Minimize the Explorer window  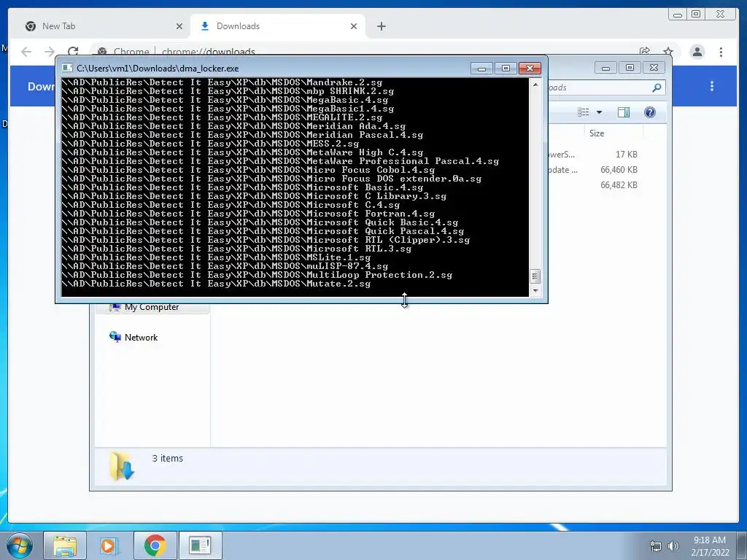click(605, 68)
